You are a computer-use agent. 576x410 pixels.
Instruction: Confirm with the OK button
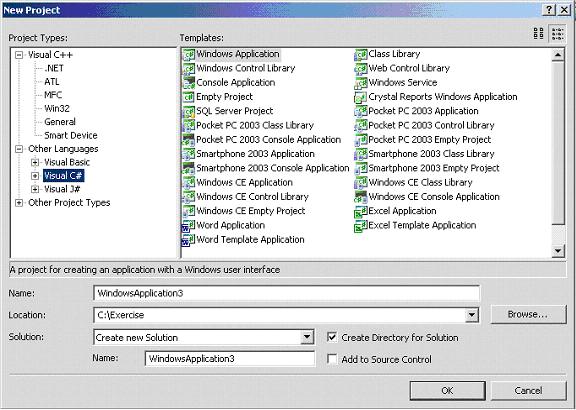point(447,391)
